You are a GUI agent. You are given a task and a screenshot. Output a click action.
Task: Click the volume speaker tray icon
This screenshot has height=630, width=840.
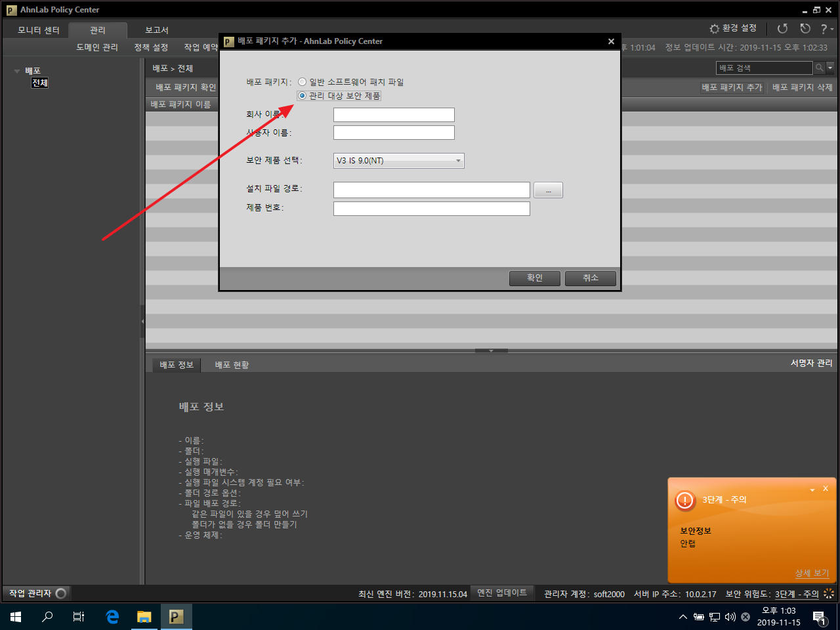click(x=730, y=617)
